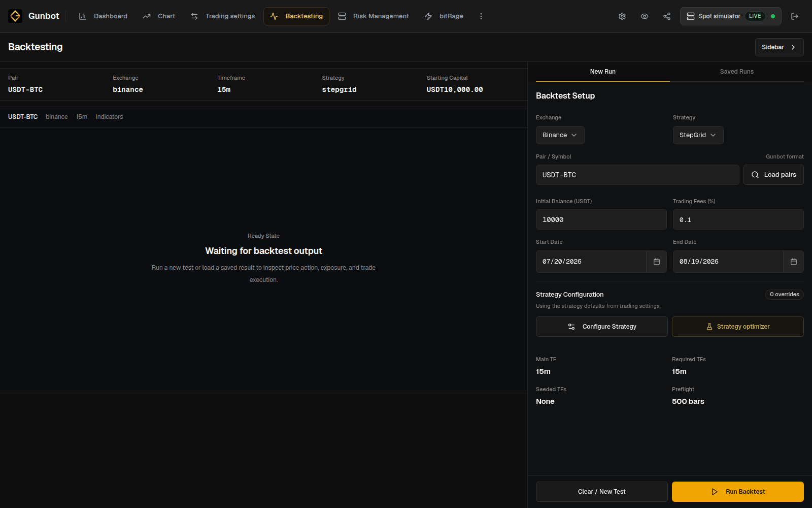This screenshot has width=812, height=508.
Task: Open the Start Date calendar icon
Action: coord(657,262)
